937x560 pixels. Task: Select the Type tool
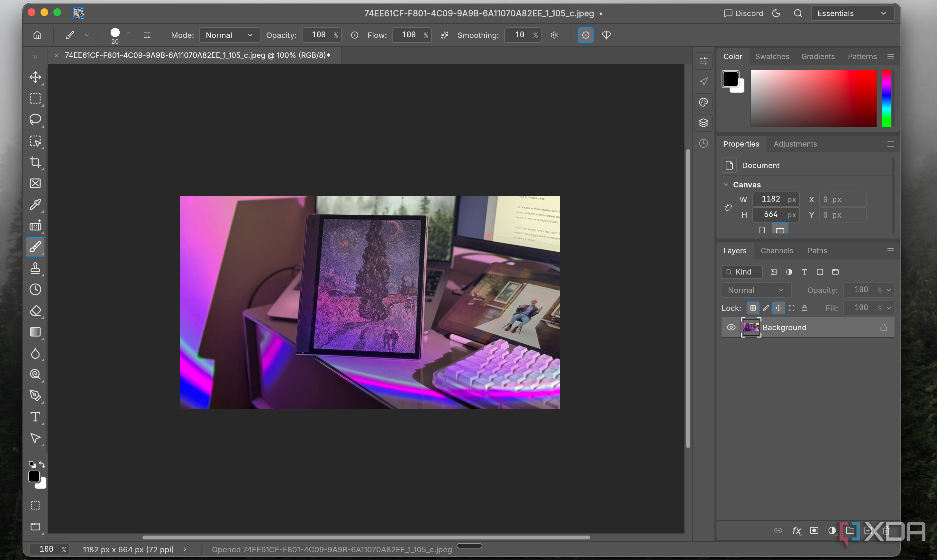tap(35, 417)
